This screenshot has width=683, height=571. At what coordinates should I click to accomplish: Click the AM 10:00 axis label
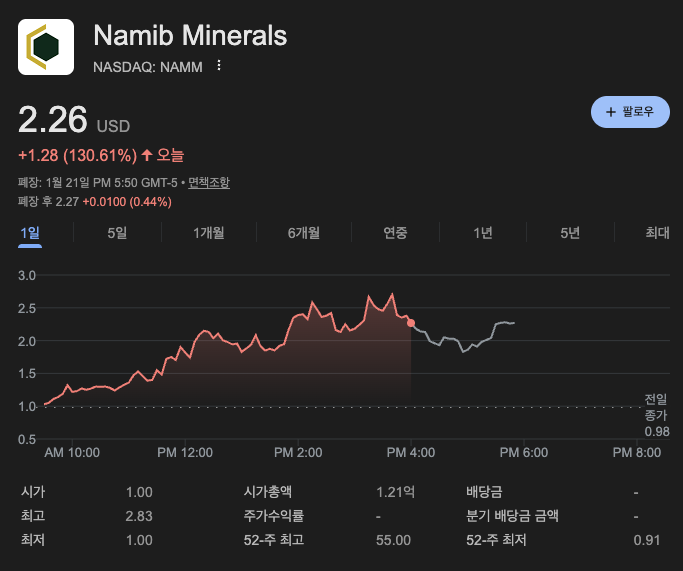pos(72,453)
